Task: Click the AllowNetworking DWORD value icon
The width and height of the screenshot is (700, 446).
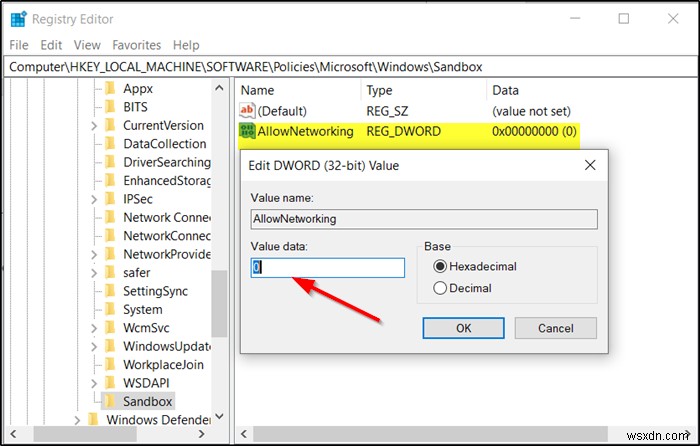Action: click(247, 131)
